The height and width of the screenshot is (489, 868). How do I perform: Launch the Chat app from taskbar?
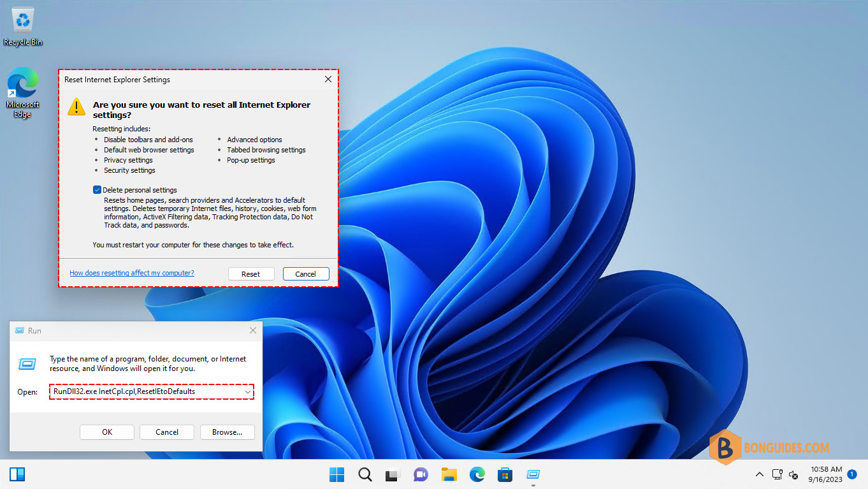[x=421, y=474]
